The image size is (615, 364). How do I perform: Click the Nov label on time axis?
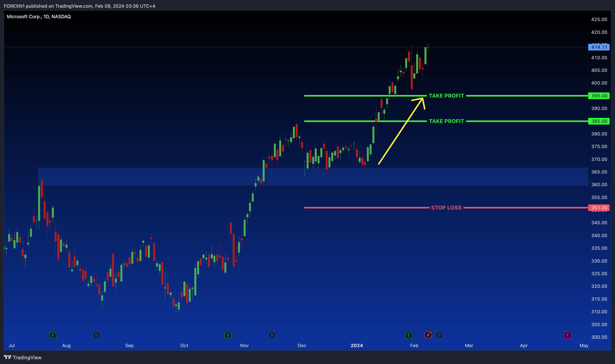pos(244,345)
